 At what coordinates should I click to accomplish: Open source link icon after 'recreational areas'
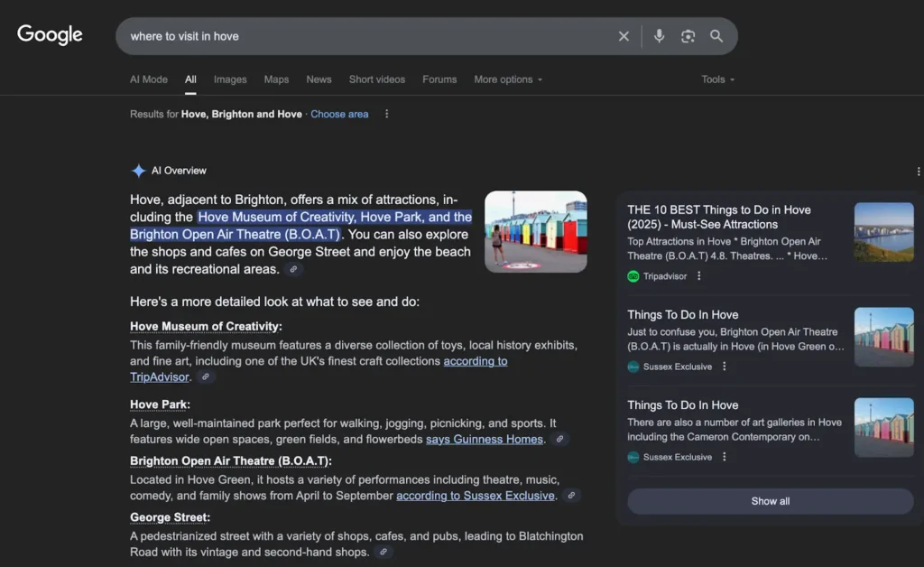(293, 269)
